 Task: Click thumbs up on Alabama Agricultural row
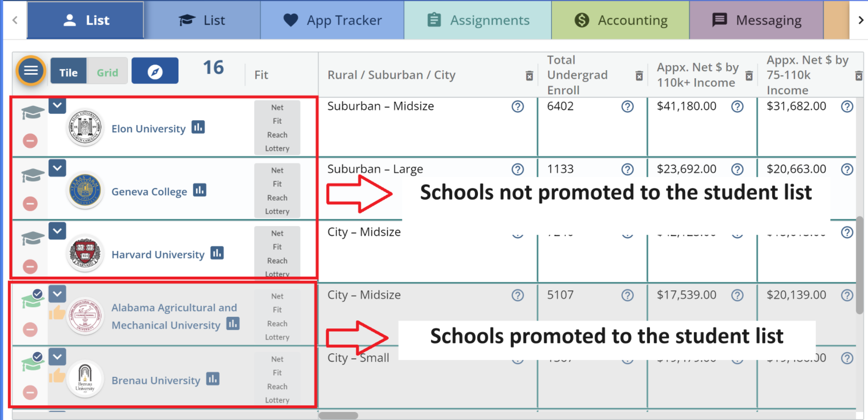click(57, 313)
